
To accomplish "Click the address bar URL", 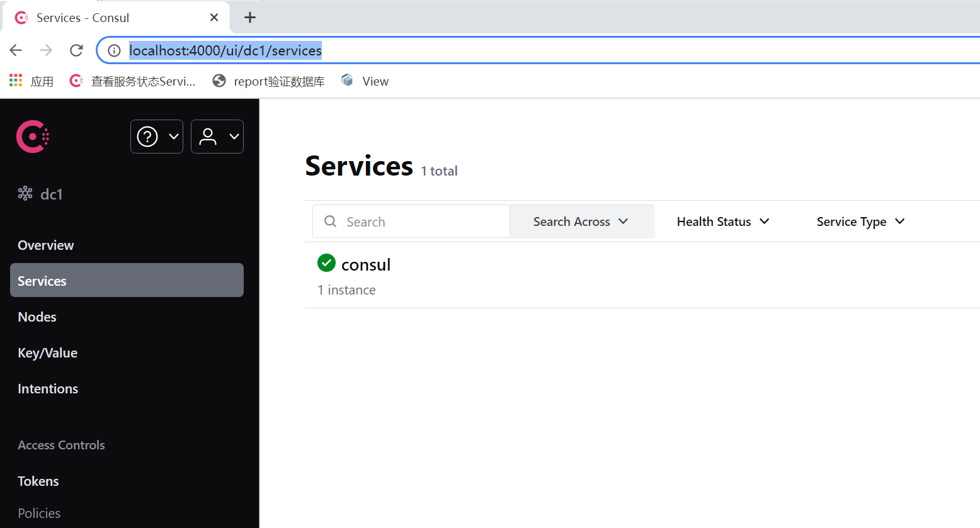I will [x=225, y=50].
